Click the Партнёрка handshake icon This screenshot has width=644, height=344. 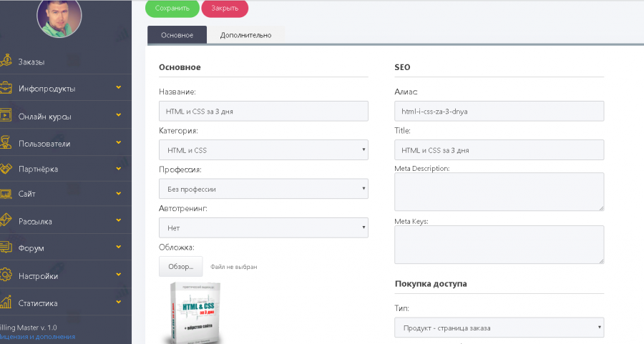pos(5,169)
